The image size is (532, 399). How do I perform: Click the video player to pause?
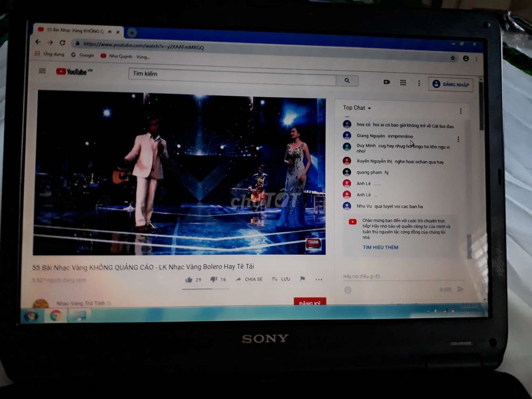tap(179, 173)
